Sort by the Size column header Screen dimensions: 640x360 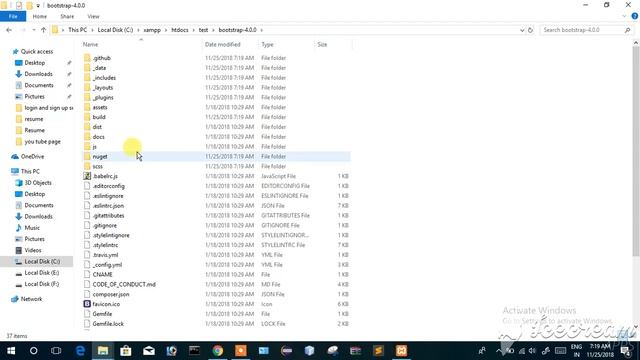tap(322, 44)
